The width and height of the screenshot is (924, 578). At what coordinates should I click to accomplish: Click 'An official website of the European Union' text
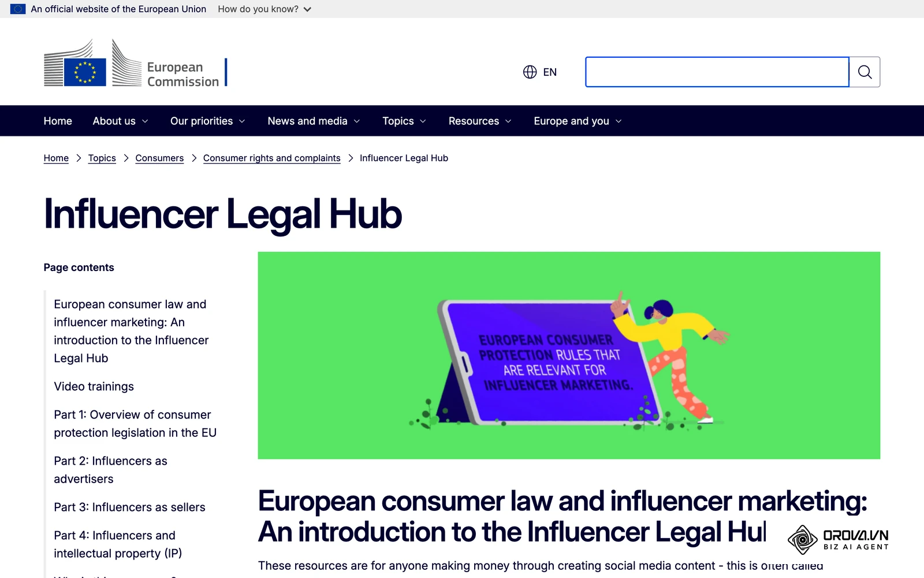coord(118,9)
